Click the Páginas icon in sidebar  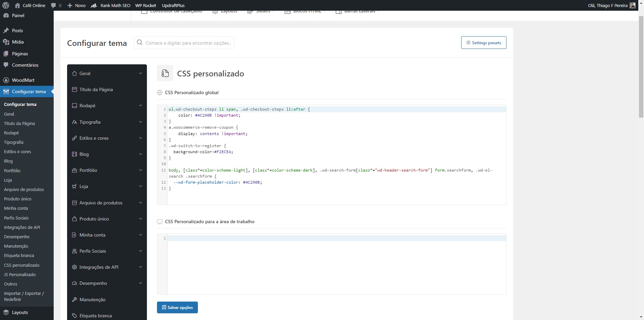click(6, 54)
